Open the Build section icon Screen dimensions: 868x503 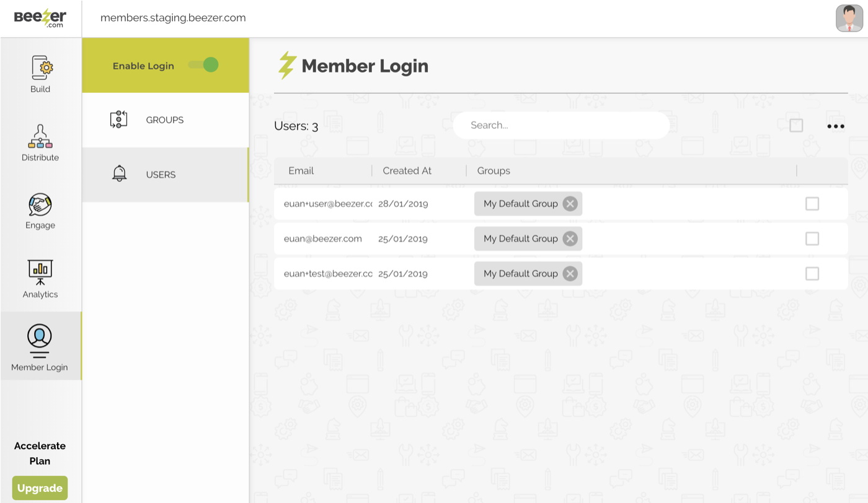pos(41,68)
